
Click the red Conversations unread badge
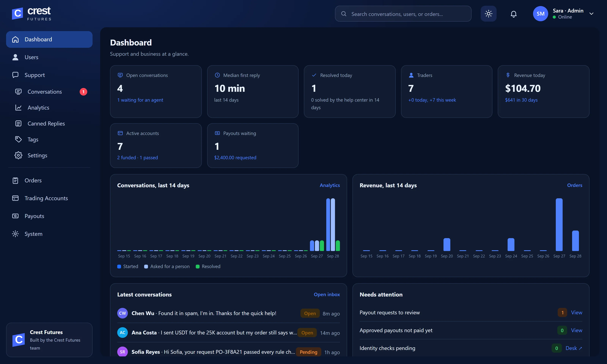click(83, 92)
